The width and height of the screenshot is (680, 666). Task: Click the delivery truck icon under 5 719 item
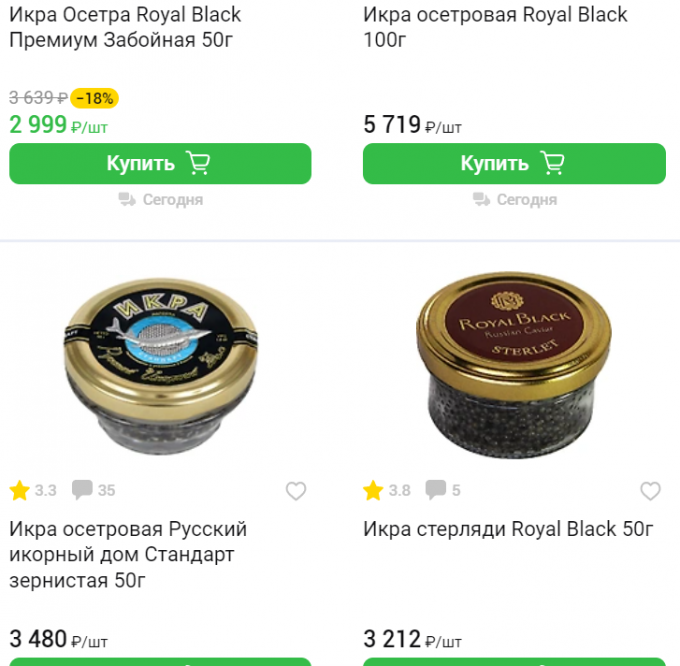pyautogui.click(x=481, y=199)
